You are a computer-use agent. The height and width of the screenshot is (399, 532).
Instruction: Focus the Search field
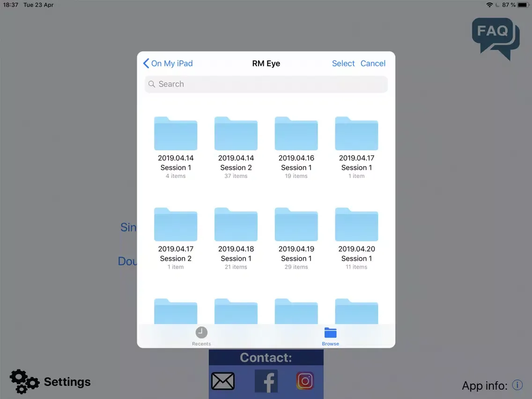(266, 84)
